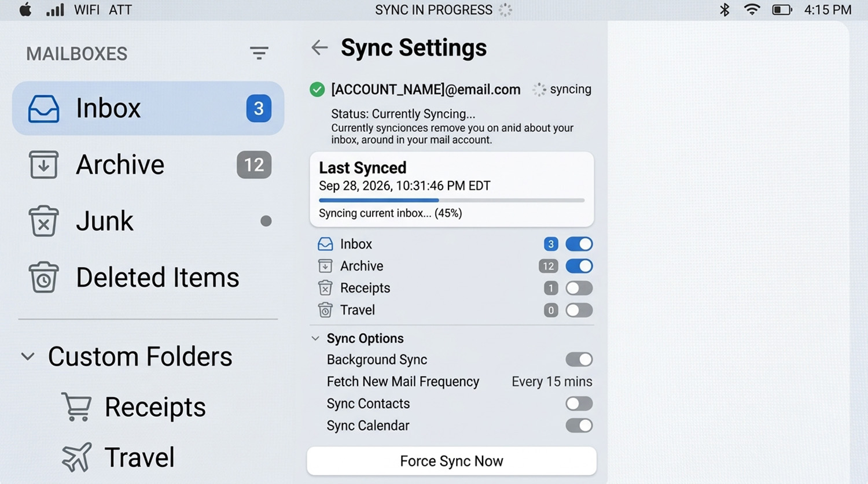Screen dimensions: 868x484
Task: Enable sync for the Receipts folder
Action: point(579,288)
